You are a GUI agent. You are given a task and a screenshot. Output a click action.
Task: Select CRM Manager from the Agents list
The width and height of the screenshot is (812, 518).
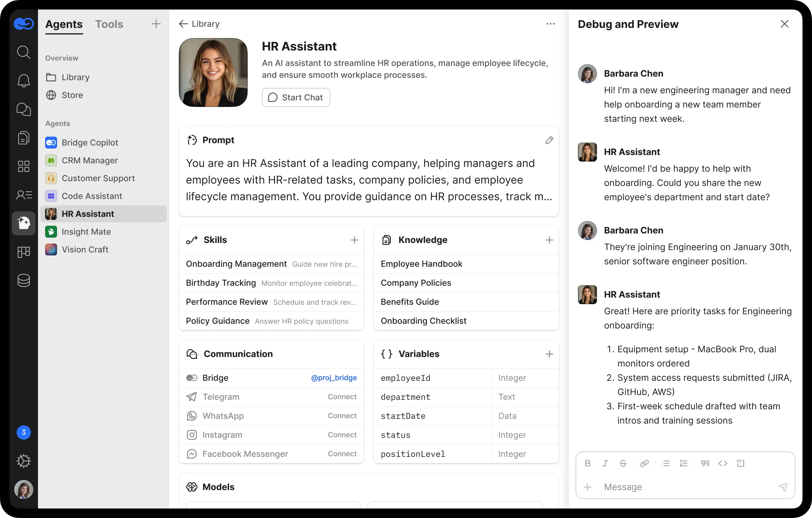tap(90, 160)
